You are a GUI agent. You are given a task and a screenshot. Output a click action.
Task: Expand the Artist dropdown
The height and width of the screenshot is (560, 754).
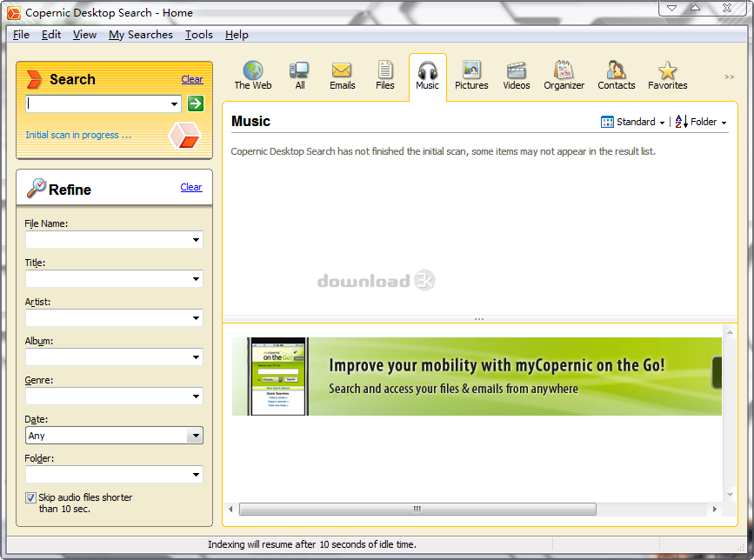click(196, 318)
